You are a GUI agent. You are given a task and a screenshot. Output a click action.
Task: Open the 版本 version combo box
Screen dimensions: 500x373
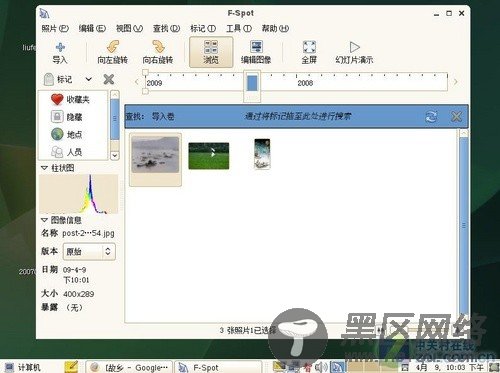pos(89,251)
